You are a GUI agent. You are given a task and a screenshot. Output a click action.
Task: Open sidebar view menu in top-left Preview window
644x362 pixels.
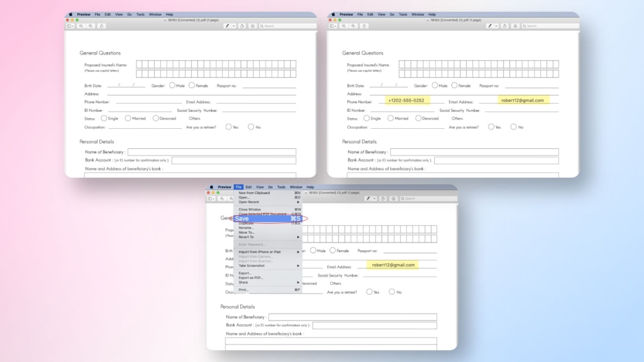coord(70,26)
